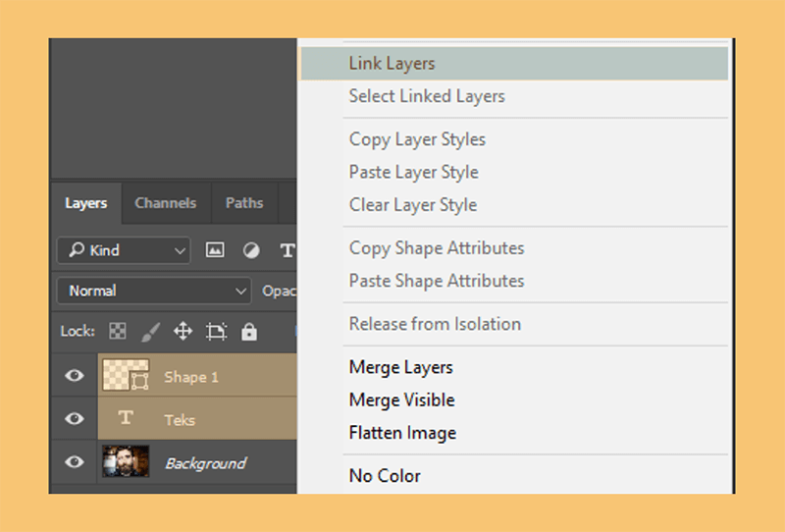Hide the Teks text layer
This screenshot has width=785, height=532.
75,418
